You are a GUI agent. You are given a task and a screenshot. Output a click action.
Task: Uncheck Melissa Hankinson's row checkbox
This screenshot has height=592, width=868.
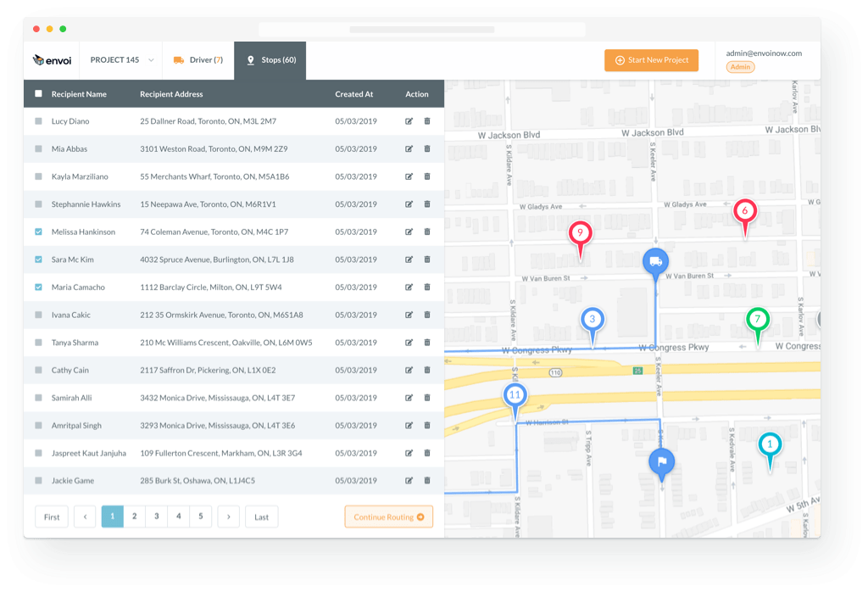click(x=37, y=232)
